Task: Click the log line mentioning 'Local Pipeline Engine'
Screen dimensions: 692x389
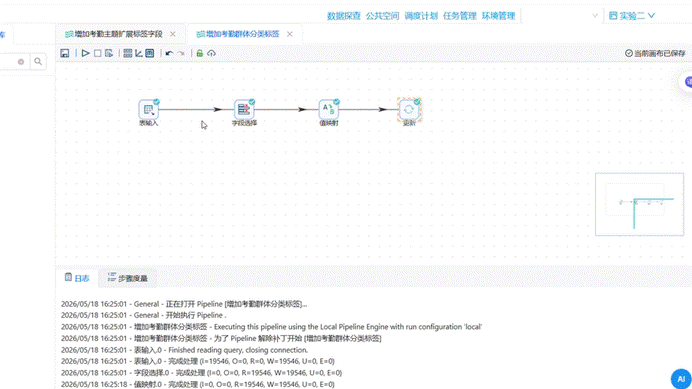Action: [271, 327]
